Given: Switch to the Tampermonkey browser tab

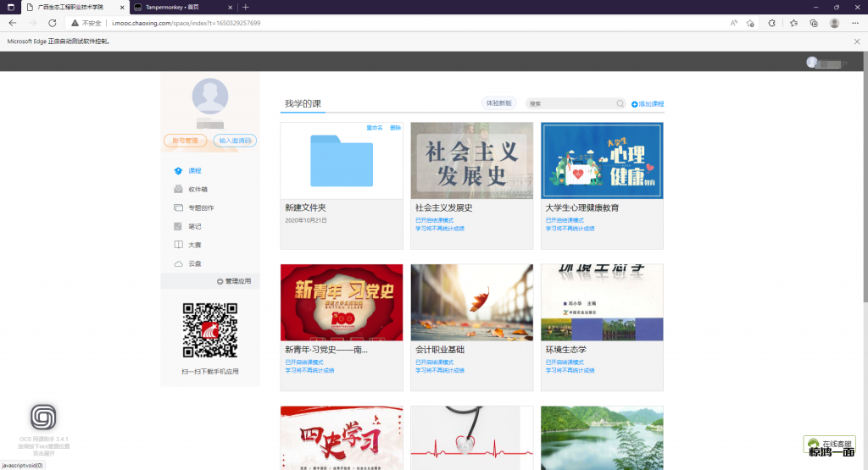Looking at the screenshot, I should tap(178, 7).
